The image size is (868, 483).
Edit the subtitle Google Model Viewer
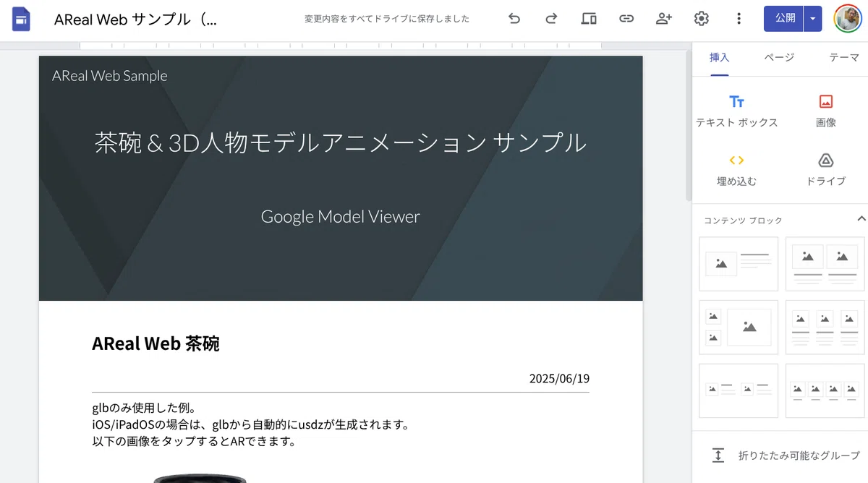coord(341,216)
